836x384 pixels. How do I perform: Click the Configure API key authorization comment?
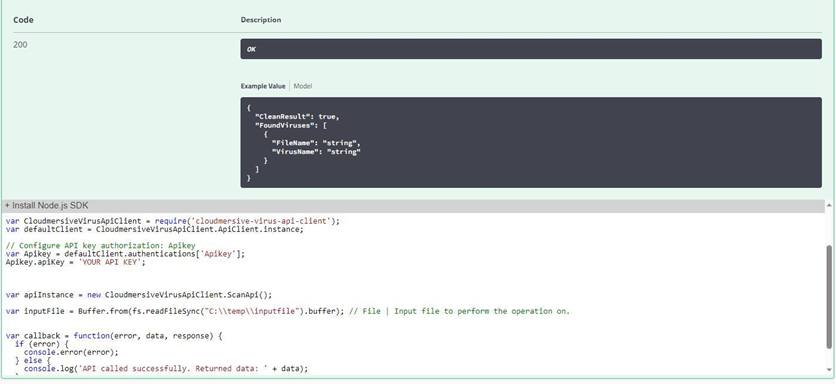[x=101, y=246]
